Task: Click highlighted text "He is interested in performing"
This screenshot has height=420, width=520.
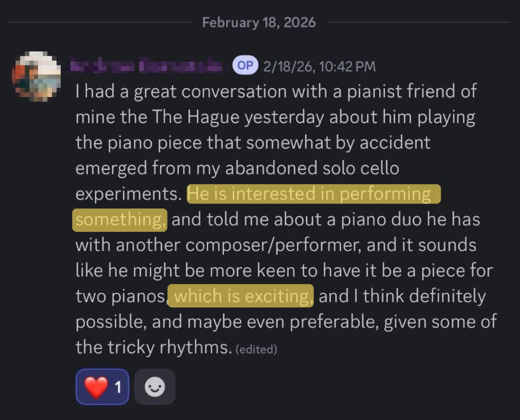Action: point(309,194)
